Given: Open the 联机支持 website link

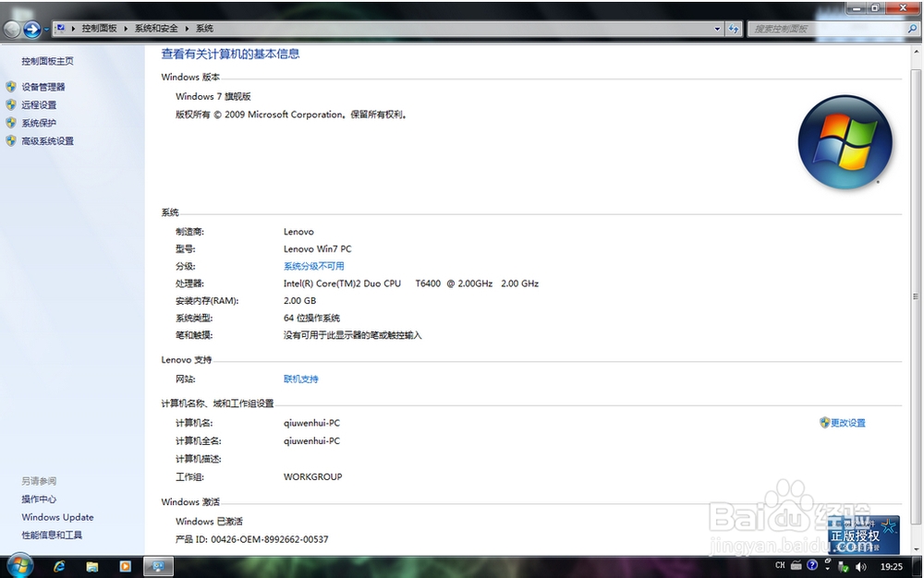Looking at the screenshot, I should point(301,379).
